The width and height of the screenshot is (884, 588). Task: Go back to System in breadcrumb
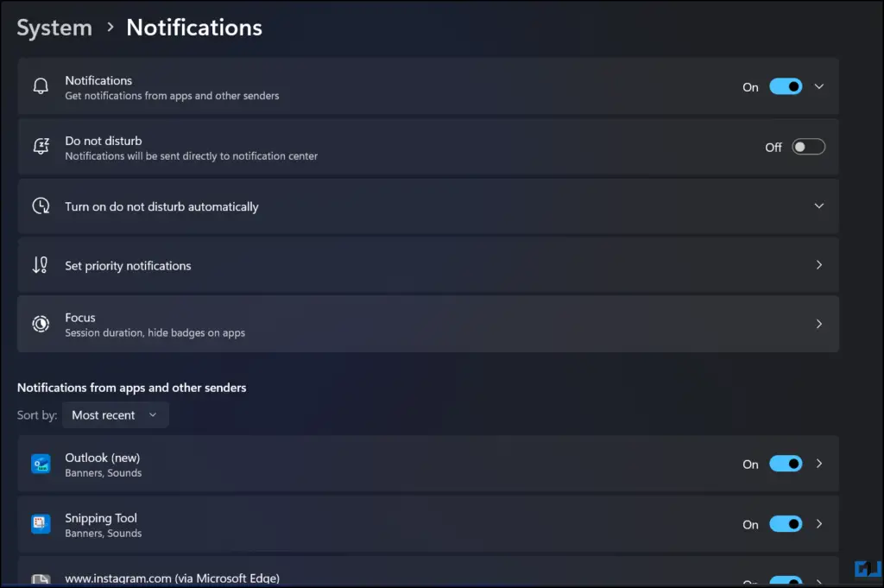tap(54, 28)
